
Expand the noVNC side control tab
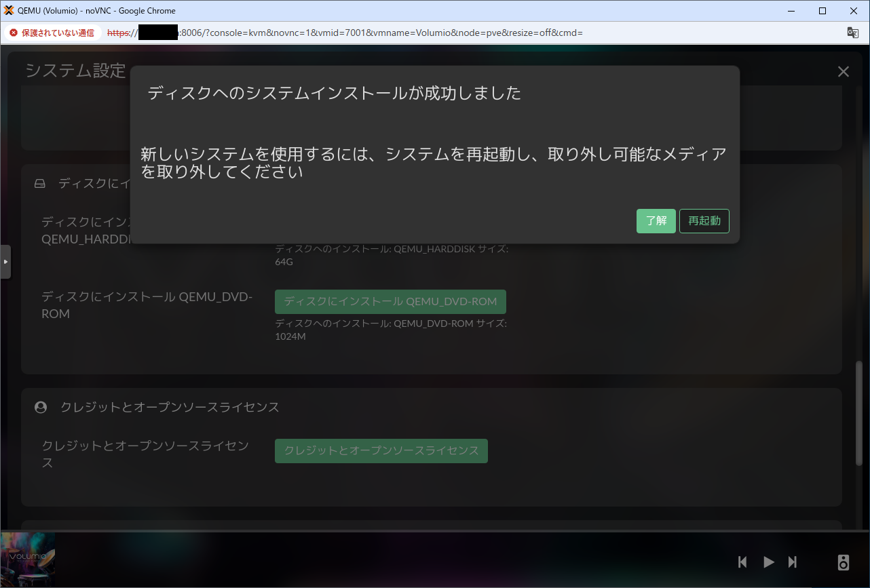tap(5, 262)
